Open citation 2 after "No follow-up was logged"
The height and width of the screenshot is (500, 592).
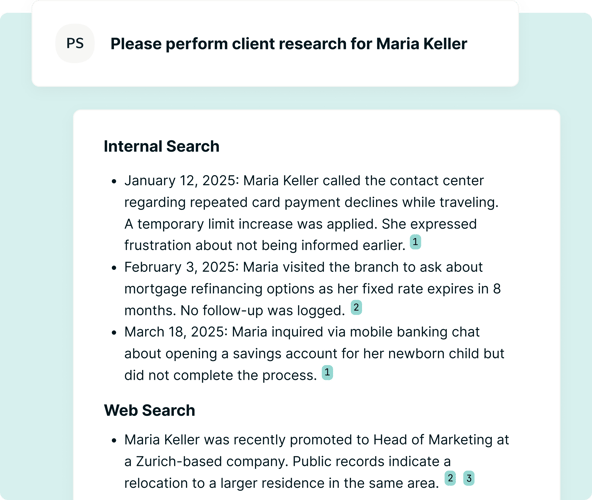click(x=356, y=307)
